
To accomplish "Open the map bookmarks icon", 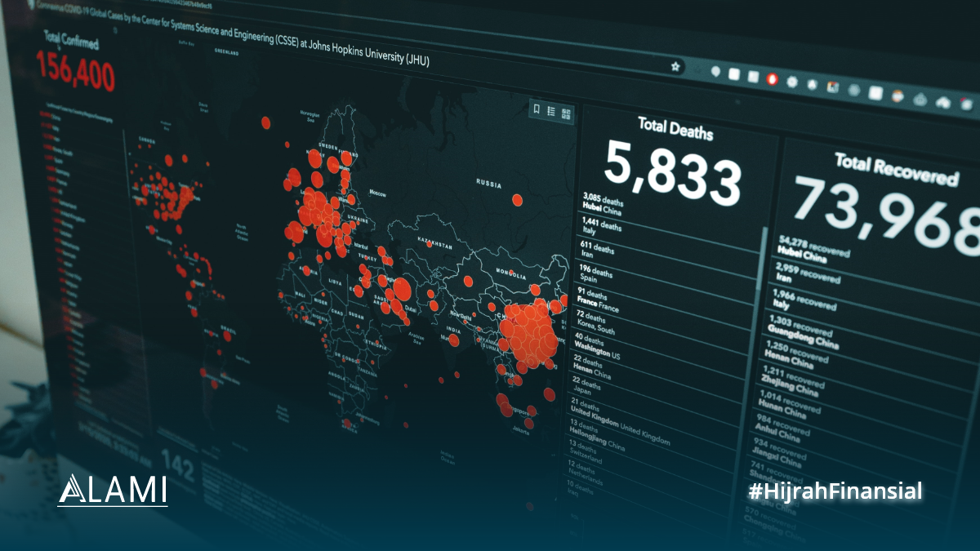I will [x=537, y=109].
